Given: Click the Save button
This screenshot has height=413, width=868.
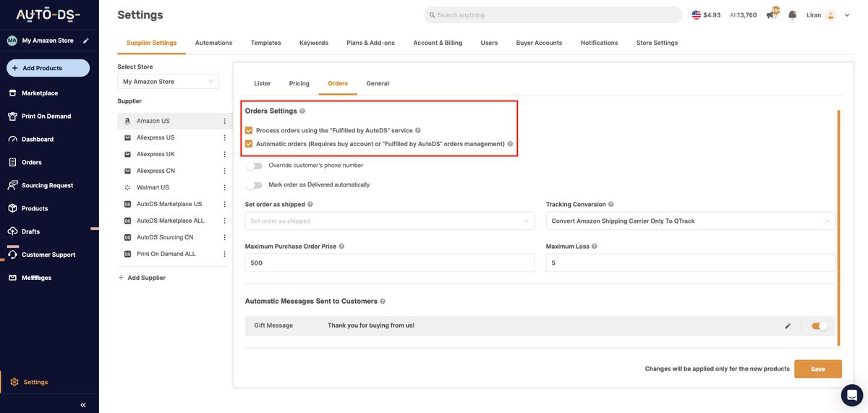Looking at the screenshot, I should pyautogui.click(x=818, y=369).
